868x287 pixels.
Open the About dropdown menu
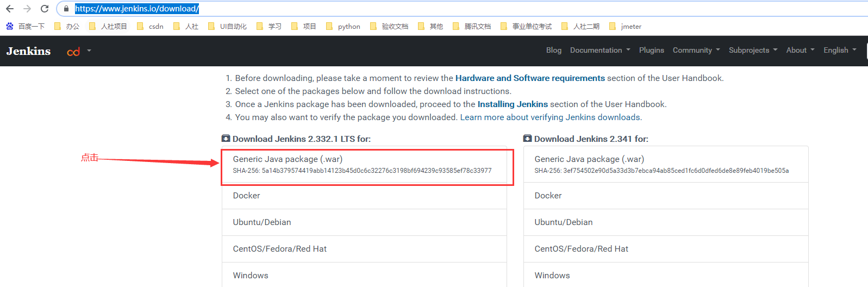[801, 50]
